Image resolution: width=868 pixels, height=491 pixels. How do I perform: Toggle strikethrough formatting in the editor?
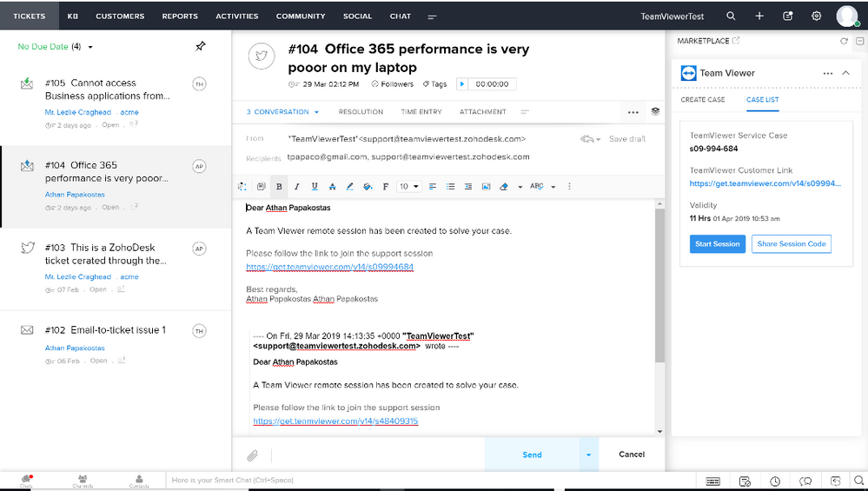[332, 187]
